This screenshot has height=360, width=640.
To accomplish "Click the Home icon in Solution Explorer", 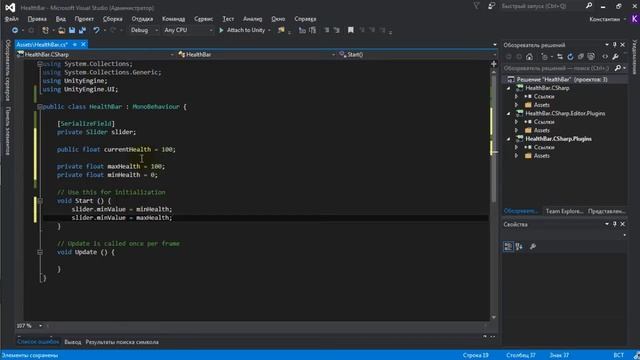I will click(x=529, y=57).
